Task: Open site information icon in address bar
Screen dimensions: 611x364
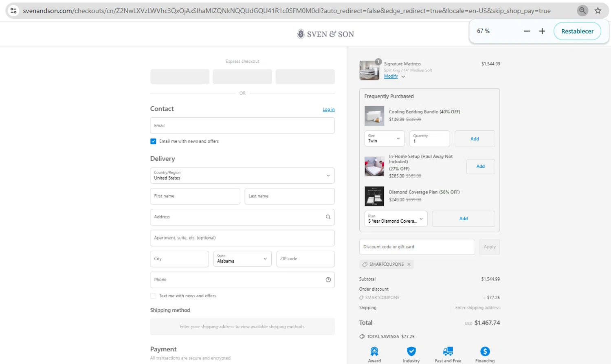Action: click(x=13, y=11)
